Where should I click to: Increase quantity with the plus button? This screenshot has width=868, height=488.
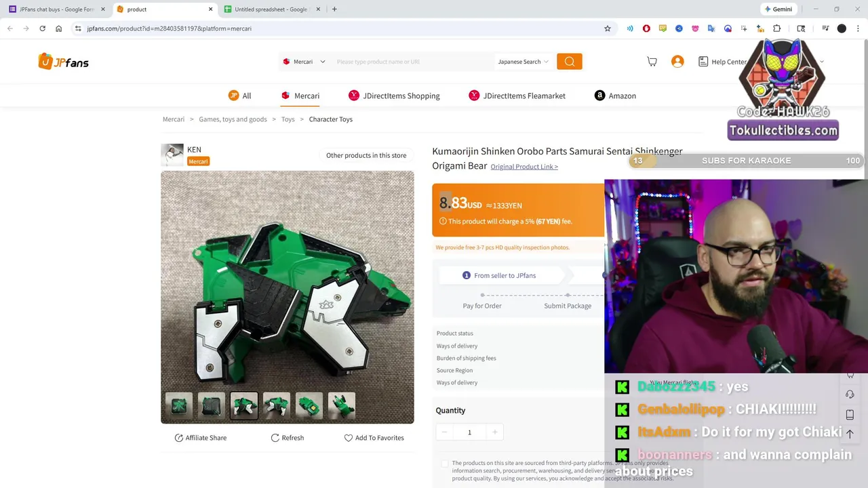point(495,432)
